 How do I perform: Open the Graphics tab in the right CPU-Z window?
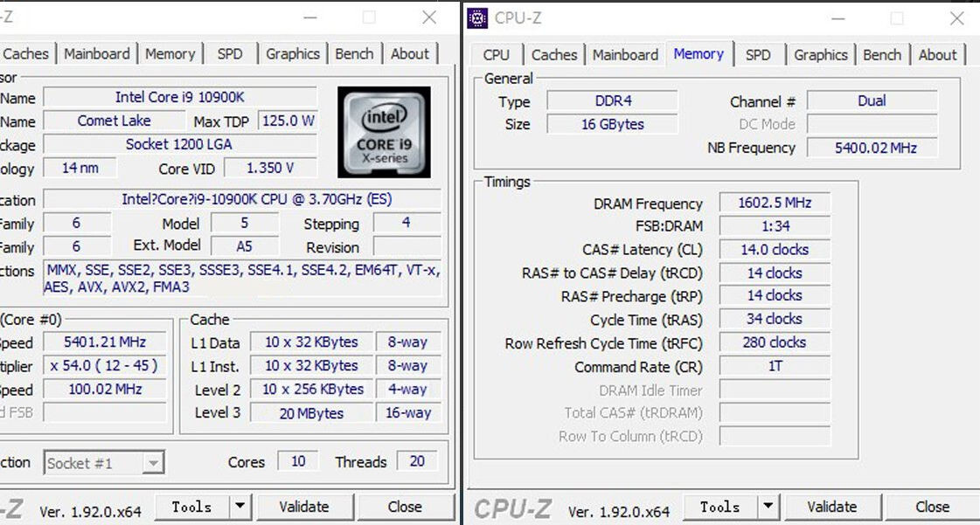tap(821, 55)
